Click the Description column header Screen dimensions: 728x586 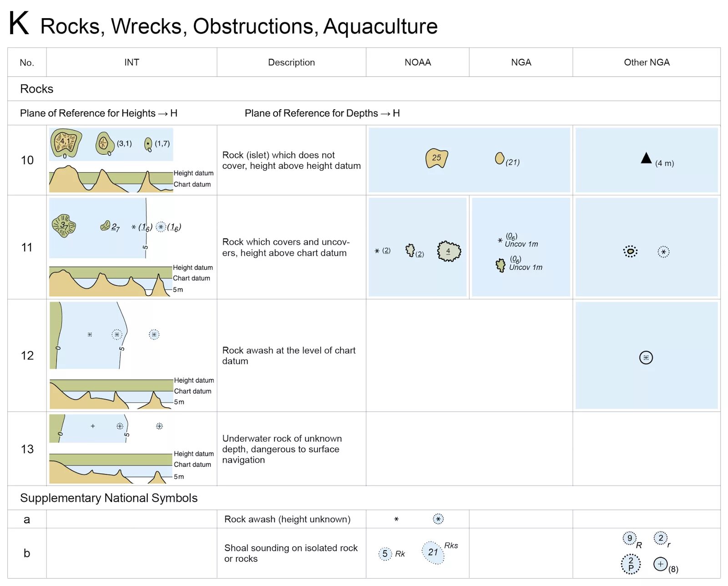[x=291, y=62]
